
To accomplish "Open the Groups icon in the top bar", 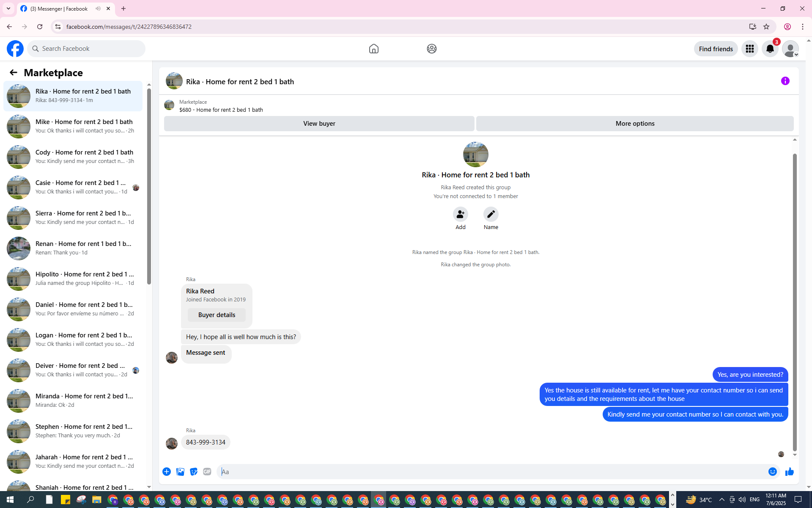I will 431,49.
